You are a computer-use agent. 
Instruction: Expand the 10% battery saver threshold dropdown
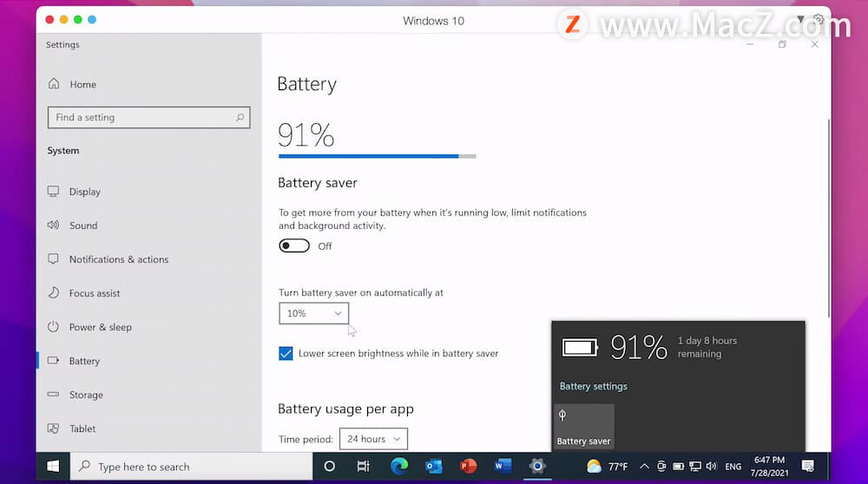314,313
